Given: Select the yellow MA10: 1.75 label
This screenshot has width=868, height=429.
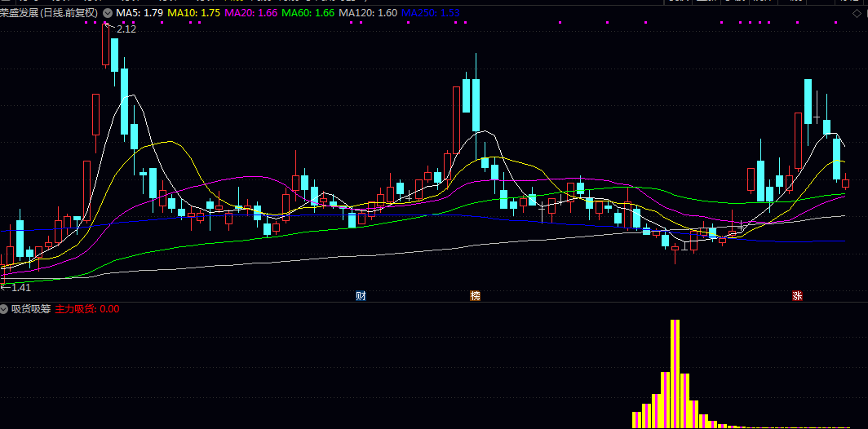Looking at the screenshot, I should click(194, 13).
